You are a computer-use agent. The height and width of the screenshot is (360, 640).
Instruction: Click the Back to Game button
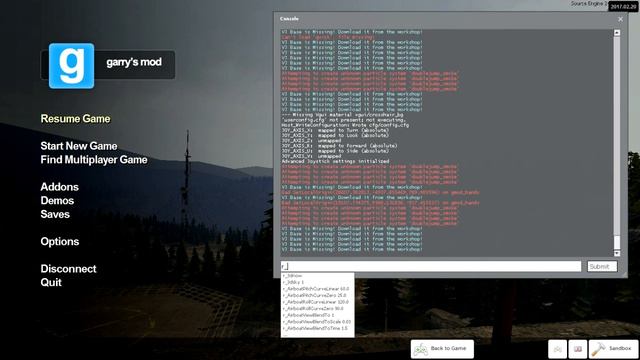click(x=442, y=349)
